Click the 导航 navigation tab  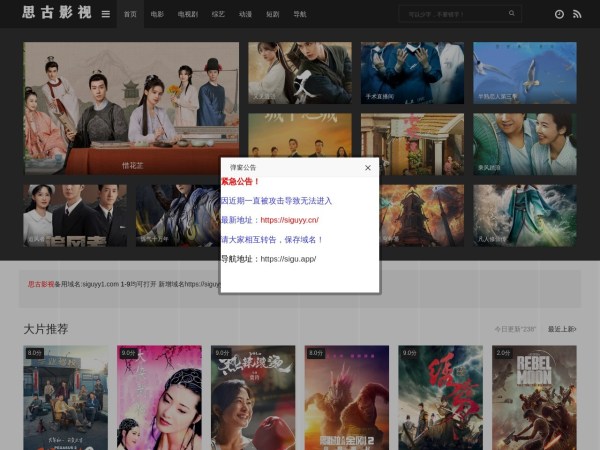coord(300,14)
